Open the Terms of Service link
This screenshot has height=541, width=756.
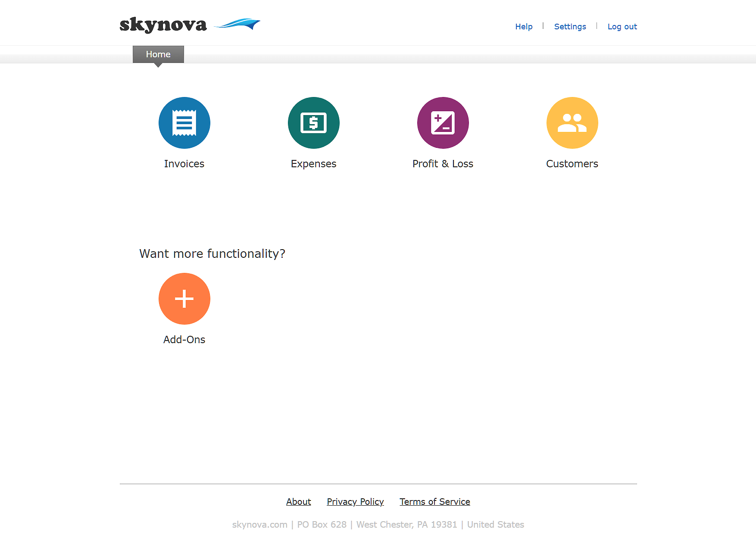coord(434,502)
